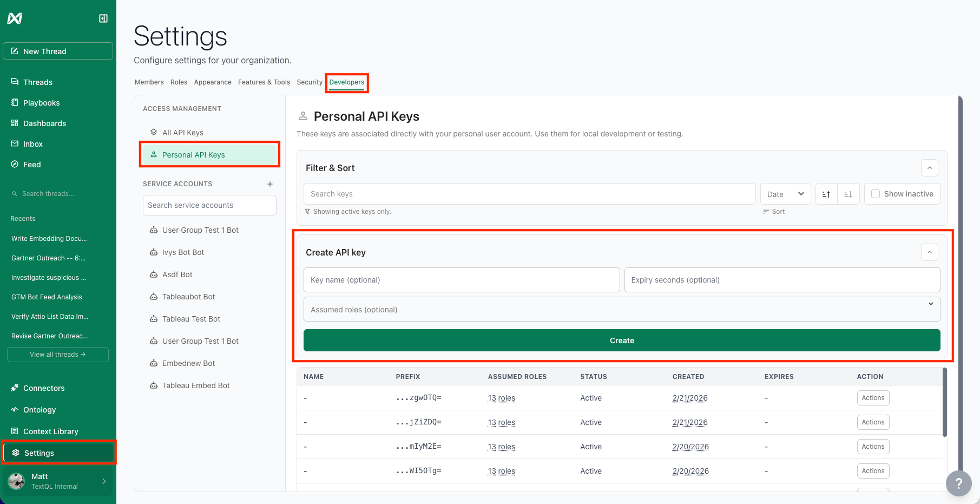Viewport: 980px width, 504px height.
Task: Collapse the Filter & Sort panel
Action: 930,168
